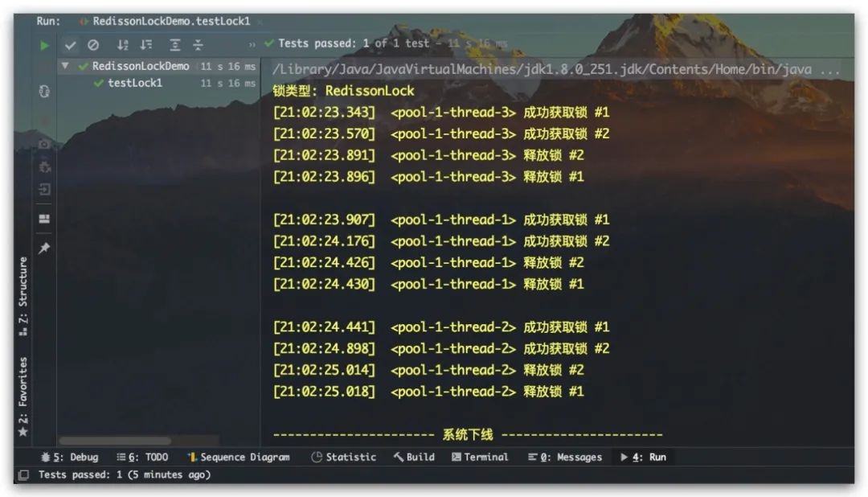Sort tests by duration
Screen dimensions: 868x497
coord(145,45)
